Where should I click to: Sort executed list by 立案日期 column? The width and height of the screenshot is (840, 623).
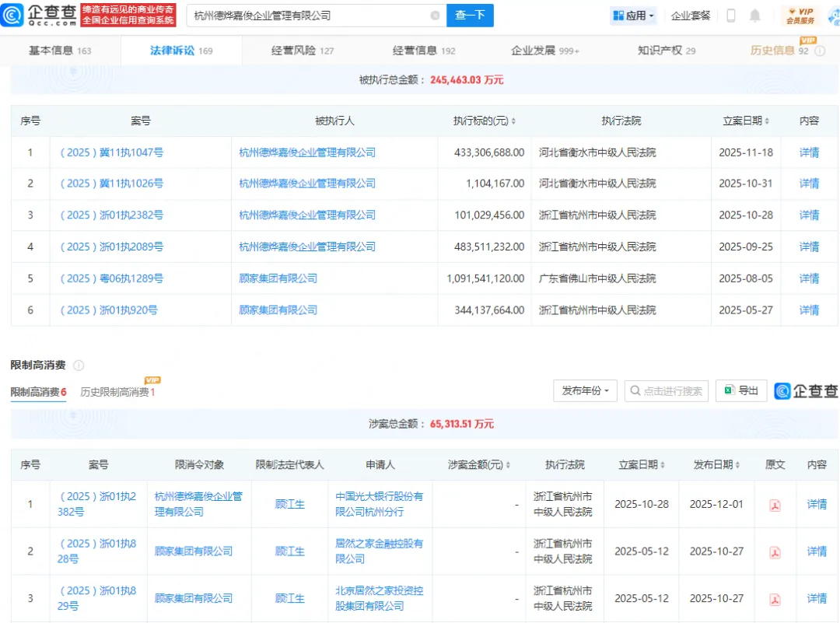pos(746,121)
